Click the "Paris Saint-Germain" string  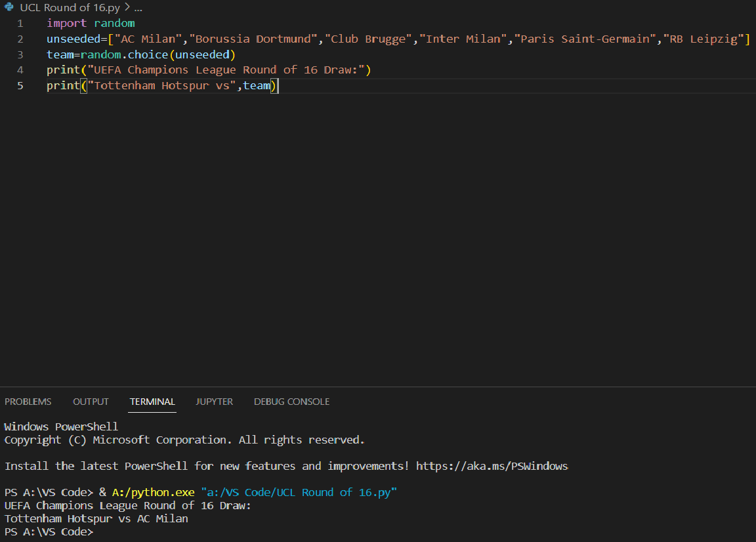[585, 39]
